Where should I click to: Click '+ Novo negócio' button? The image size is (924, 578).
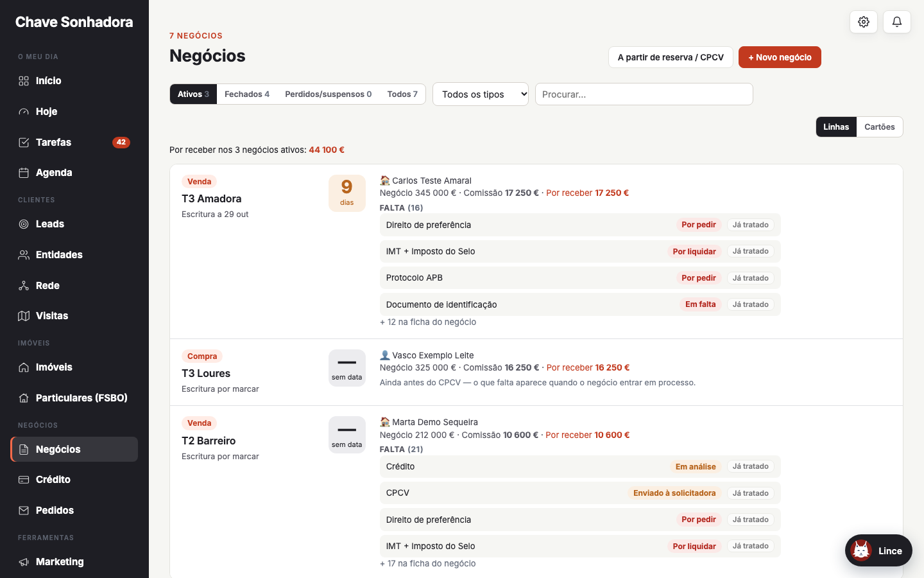click(x=780, y=57)
